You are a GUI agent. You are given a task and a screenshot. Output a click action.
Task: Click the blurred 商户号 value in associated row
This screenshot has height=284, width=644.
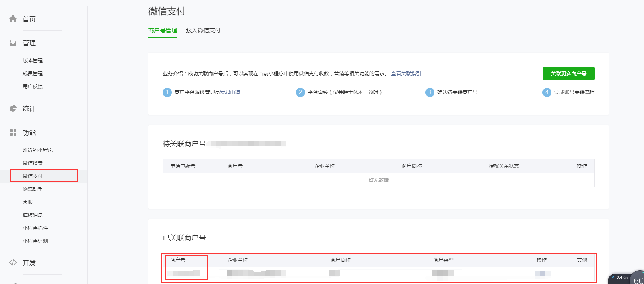[x=184, y=273]
